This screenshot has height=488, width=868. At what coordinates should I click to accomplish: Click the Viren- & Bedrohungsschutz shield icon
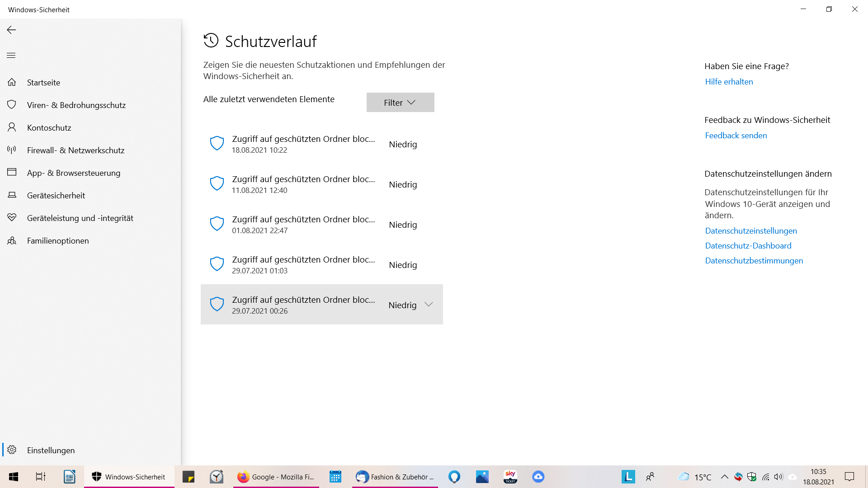click(x=12, y=105)
